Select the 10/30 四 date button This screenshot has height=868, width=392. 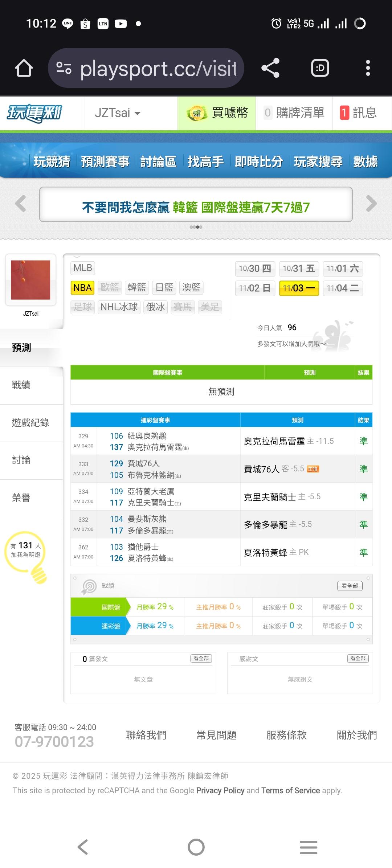click(x=255, y=269)
